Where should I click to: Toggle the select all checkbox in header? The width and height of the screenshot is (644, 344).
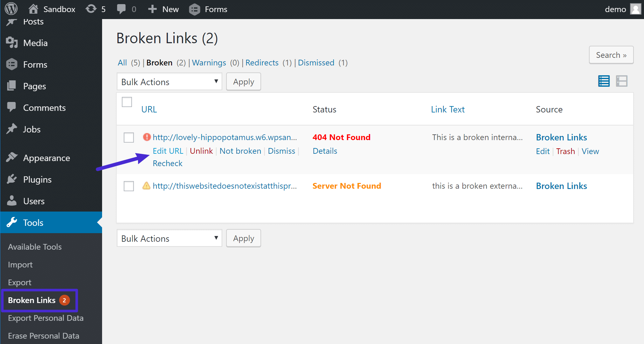point(127,102)
